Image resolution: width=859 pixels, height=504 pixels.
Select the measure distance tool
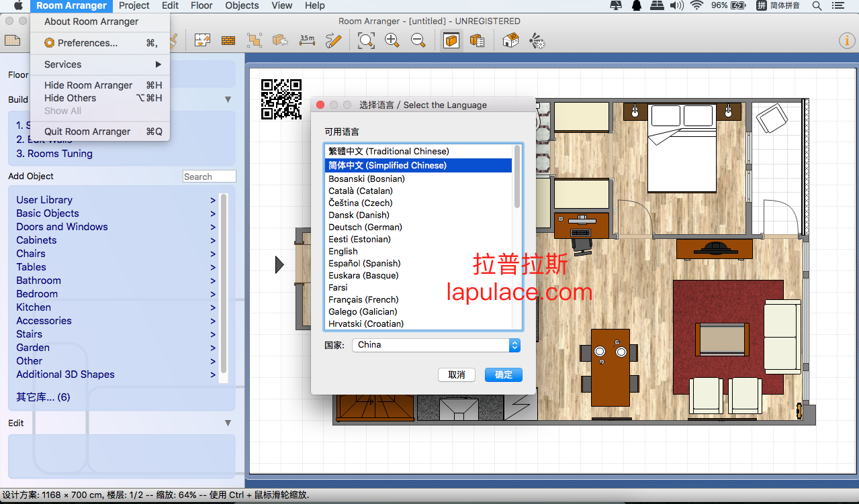point(307,40)
